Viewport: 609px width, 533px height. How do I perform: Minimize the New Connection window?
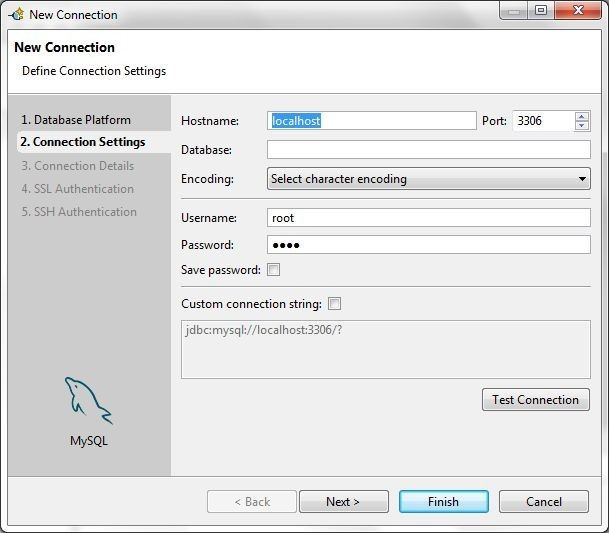pos(513,10)
